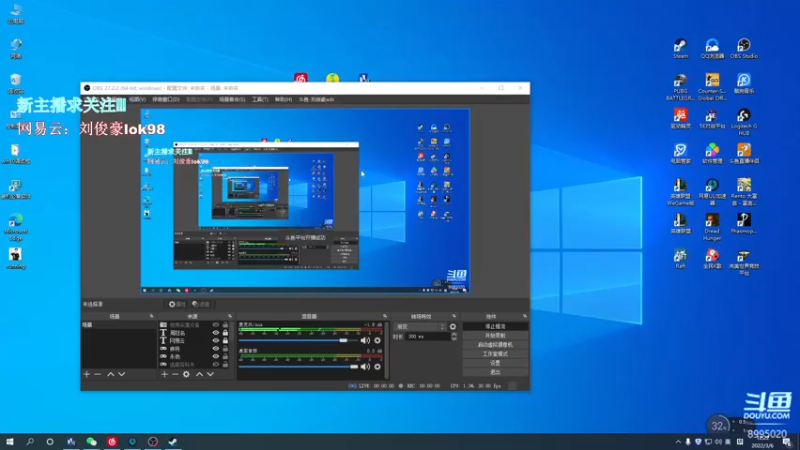Viewport: 800px width, 450px height.
Task: Mute the desktop audio speaker icon
Action: pyautogui.click(x=365, y=366)
